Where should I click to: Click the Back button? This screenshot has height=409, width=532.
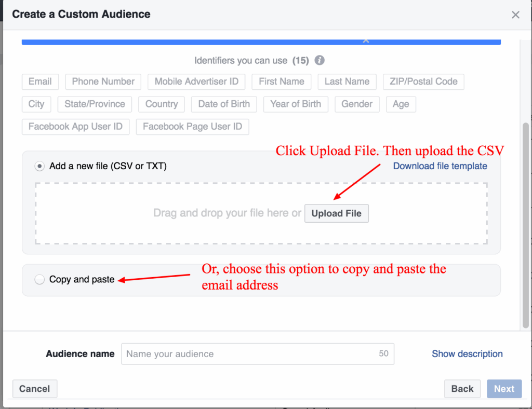pyautogui.click(x=462, y=388)
